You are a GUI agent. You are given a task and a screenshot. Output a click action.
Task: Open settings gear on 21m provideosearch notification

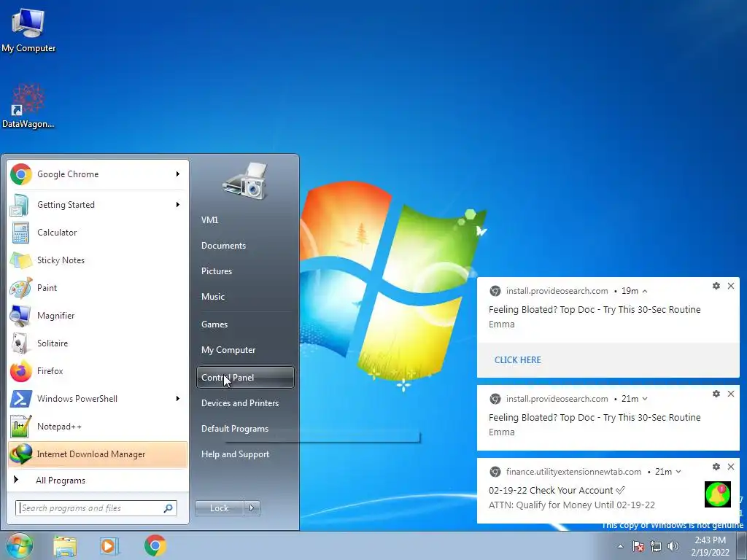pos(716,394)
